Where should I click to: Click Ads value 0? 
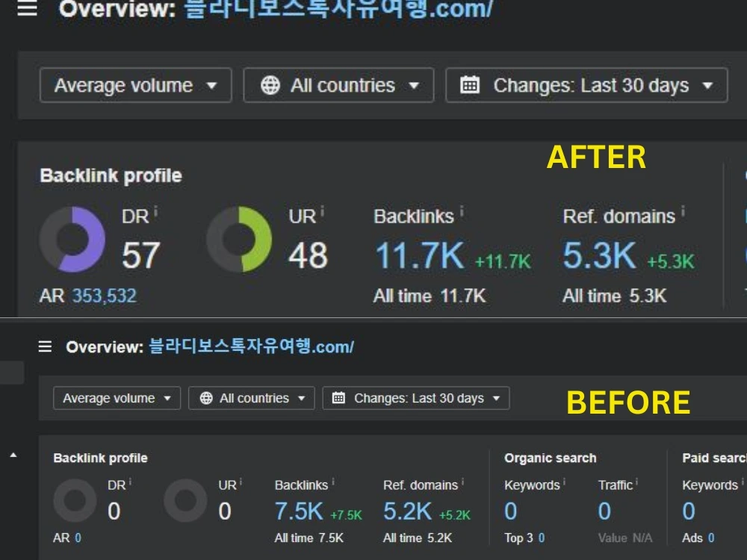coord(711,538)
